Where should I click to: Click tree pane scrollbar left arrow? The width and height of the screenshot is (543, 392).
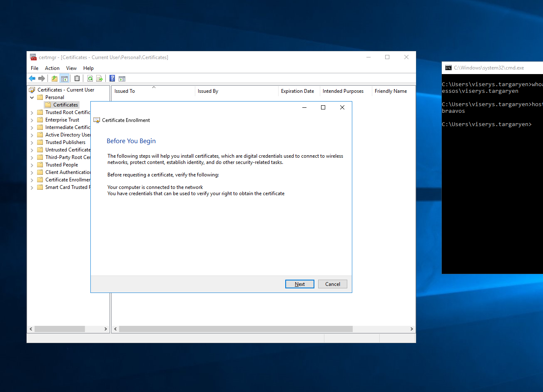pos(31,329)
